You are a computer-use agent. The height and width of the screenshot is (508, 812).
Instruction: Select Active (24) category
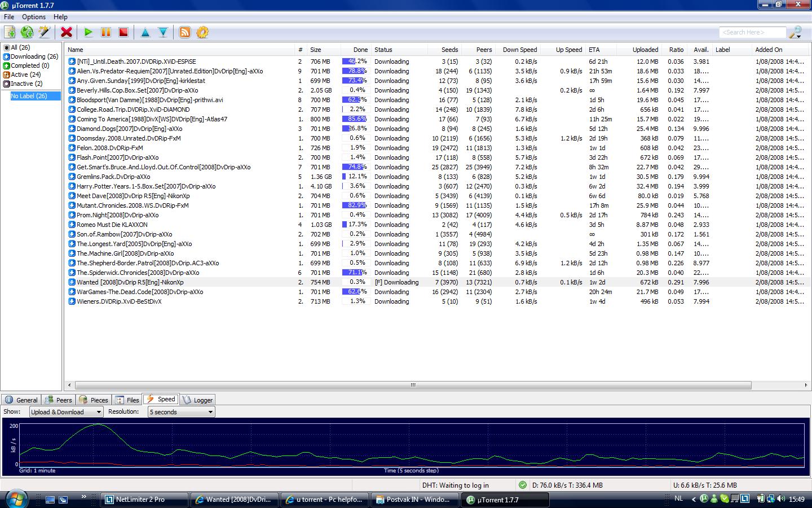pyautogui.click(x=22, y=75)
